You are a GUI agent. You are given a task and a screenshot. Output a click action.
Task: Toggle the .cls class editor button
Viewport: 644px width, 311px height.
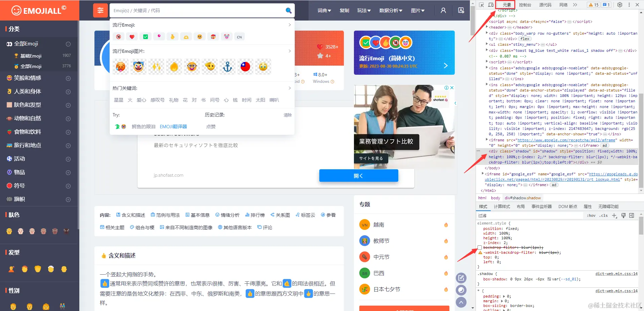coord(604,215)
